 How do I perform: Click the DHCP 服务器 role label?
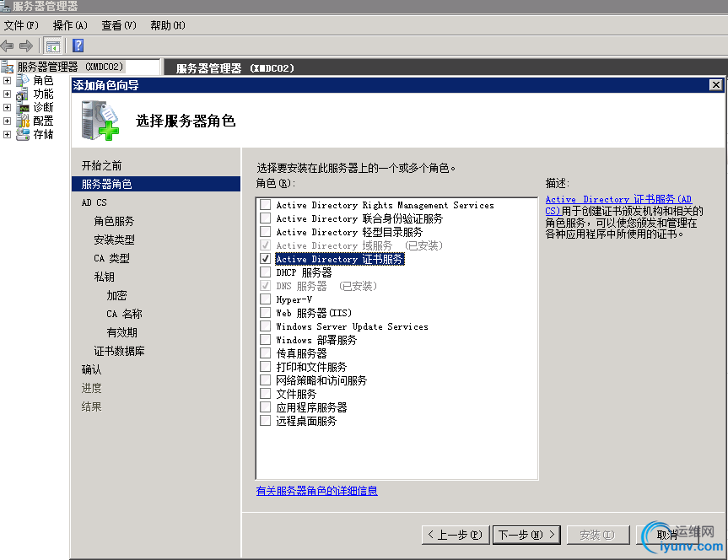pyautogui.click(x=305, y=272)
